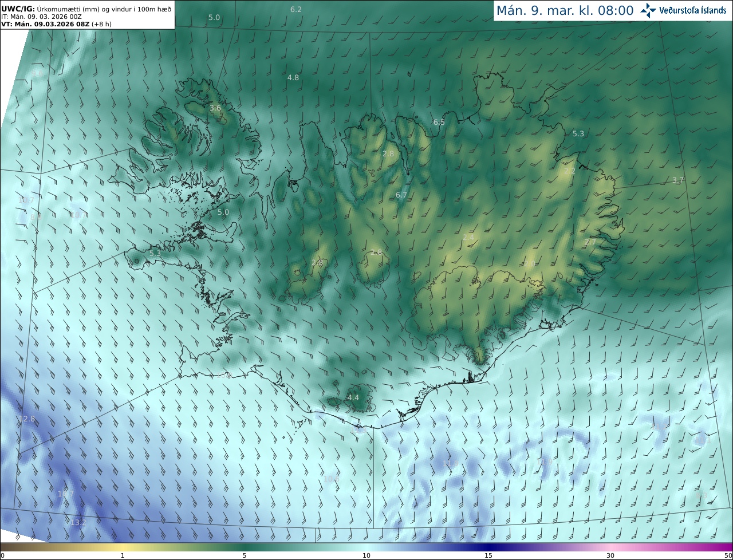
Task: Click the 12.8 value southwest of Iceland
Action: tap(27, 419)
